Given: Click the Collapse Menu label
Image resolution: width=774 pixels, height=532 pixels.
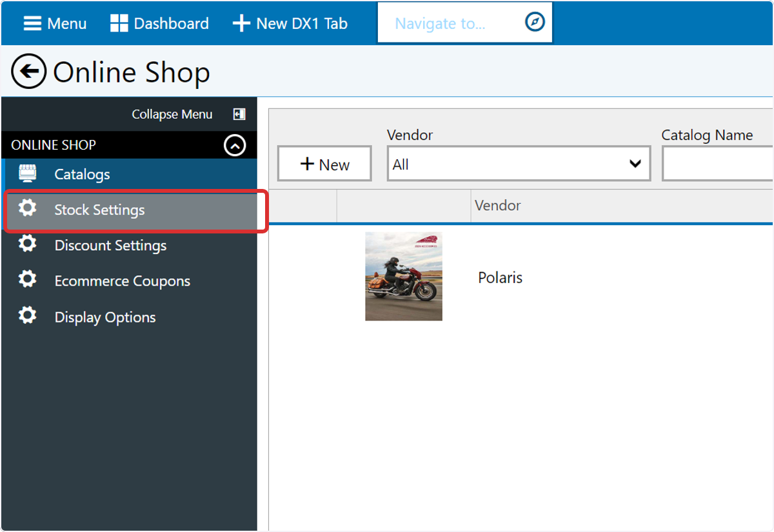Looking at the screenshot, I should coord(172,114).
